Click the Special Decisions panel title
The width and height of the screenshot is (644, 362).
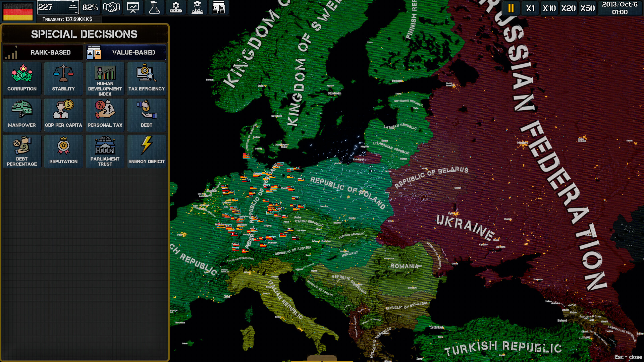coord(84,34)
